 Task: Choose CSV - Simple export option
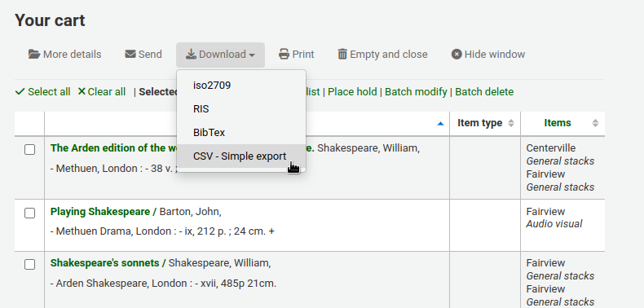pyautogui.click(x=241, y=156)
